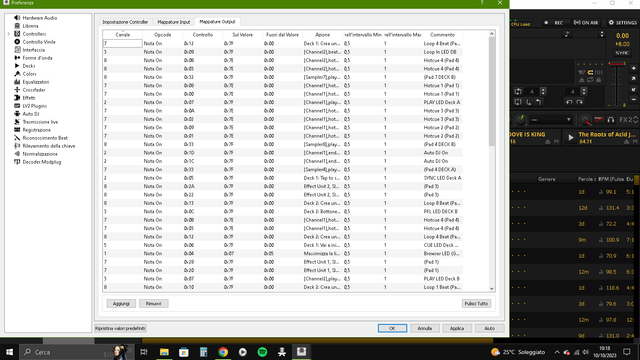Select Decks in the sidebar
The height and width of the screenshot is (360, 640).
pos(25,66)
